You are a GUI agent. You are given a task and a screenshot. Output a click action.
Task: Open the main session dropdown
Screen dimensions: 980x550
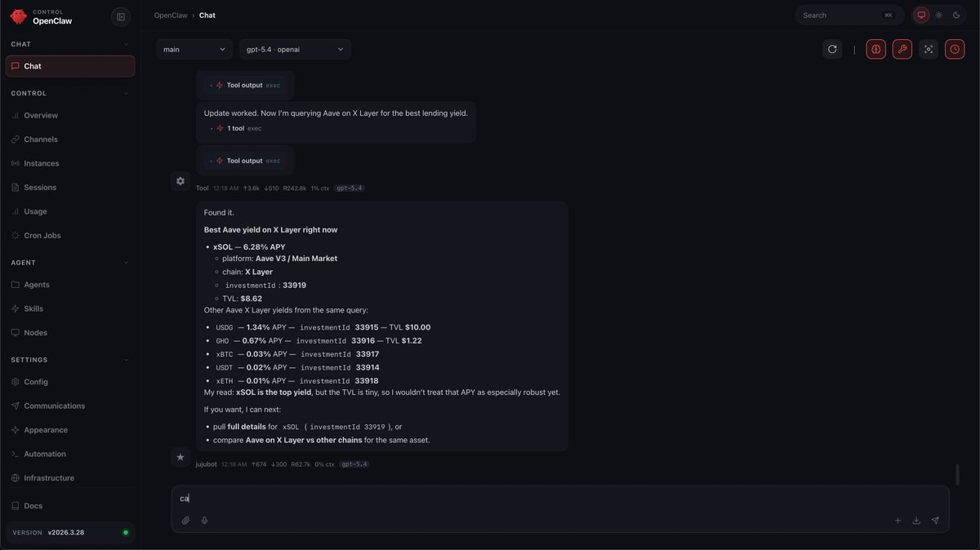(194, 49)
